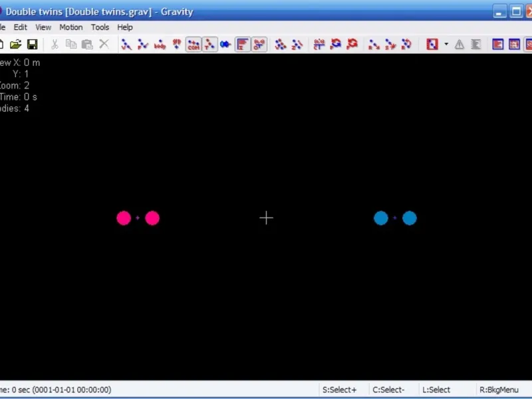Click the force vectors 'F' toolbar icon

(x=143, y=44)
